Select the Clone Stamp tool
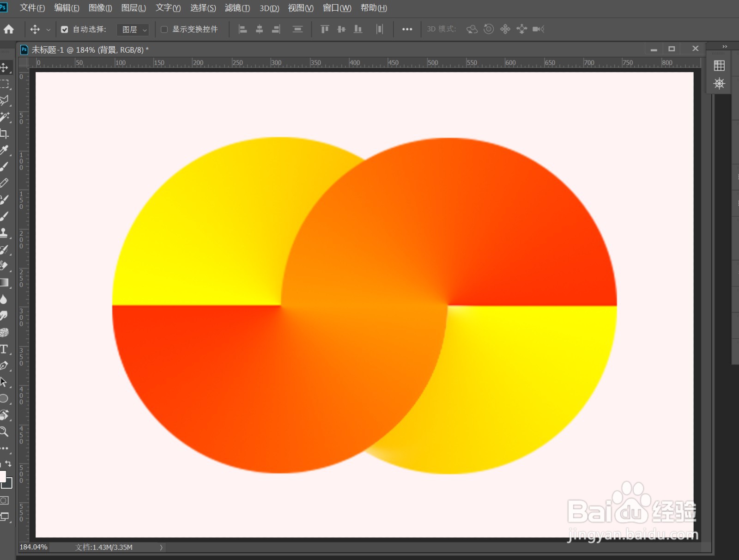 tap(4, 232)
